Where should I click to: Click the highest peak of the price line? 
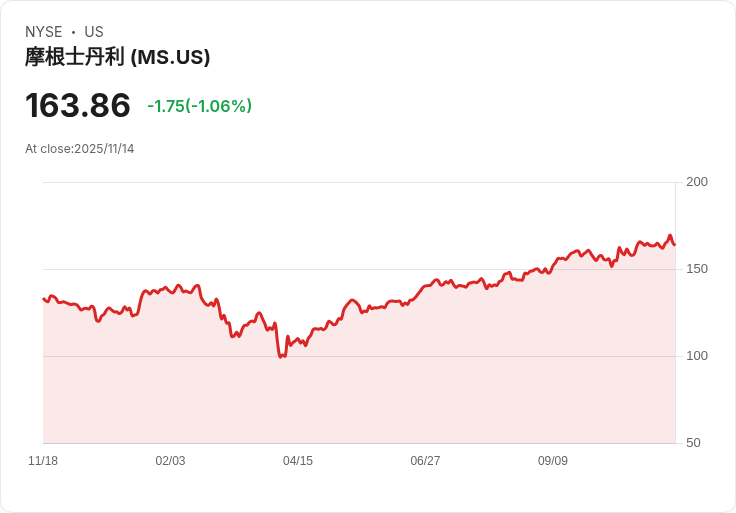coord(670,236)
